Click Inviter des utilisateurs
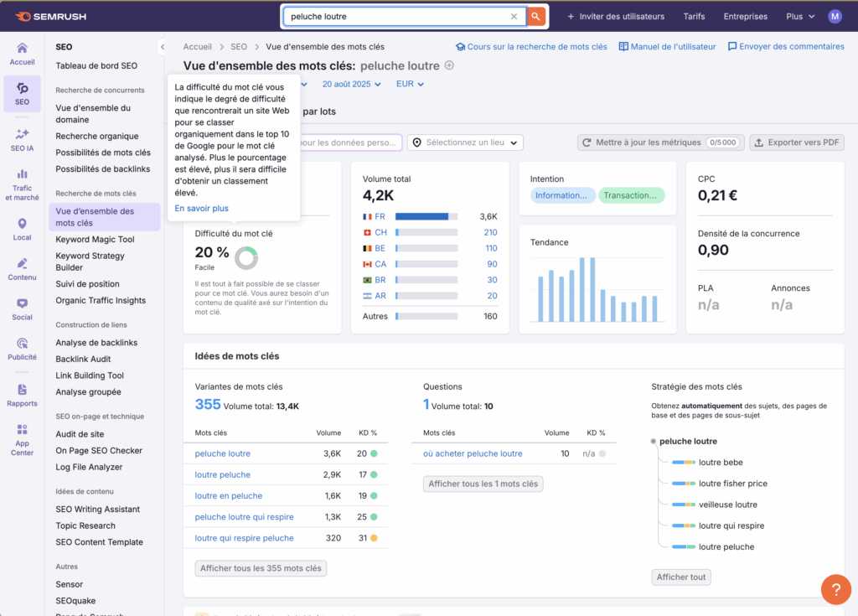Image resolution: width=858 pixels, height=616 pixels. (616, 17)
